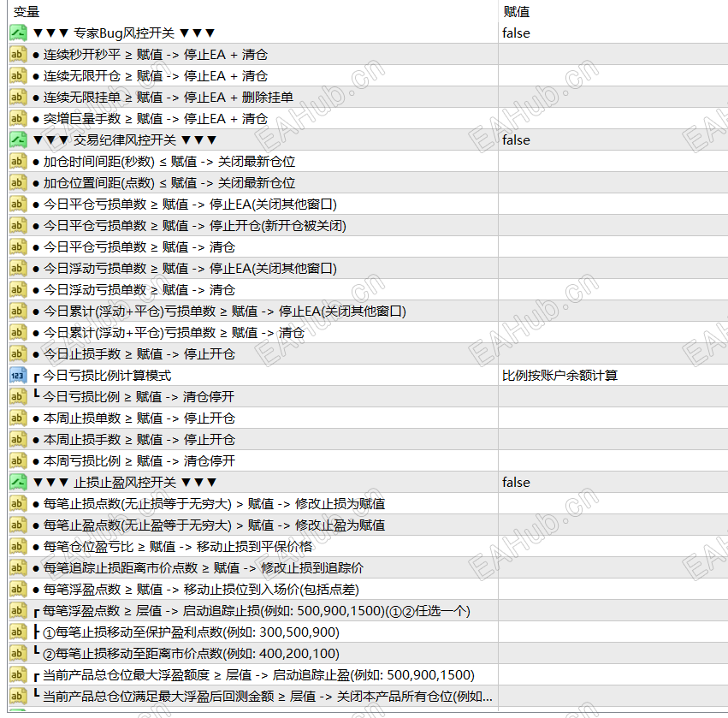Screen dimensions: 728x718
Task: Select the 今日亏损比例计算模式 label
Action: pos(107,375)
